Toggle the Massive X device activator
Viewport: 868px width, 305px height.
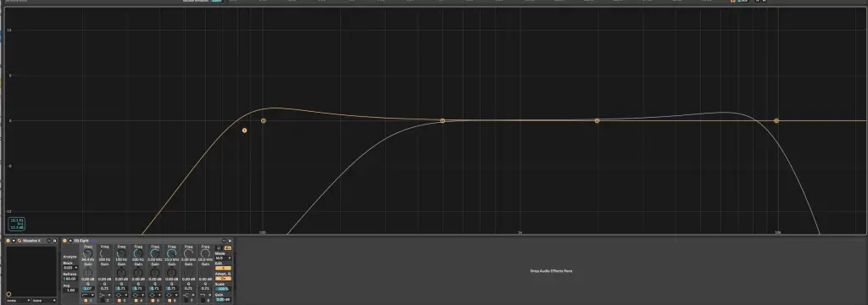[x=8, y=241]
